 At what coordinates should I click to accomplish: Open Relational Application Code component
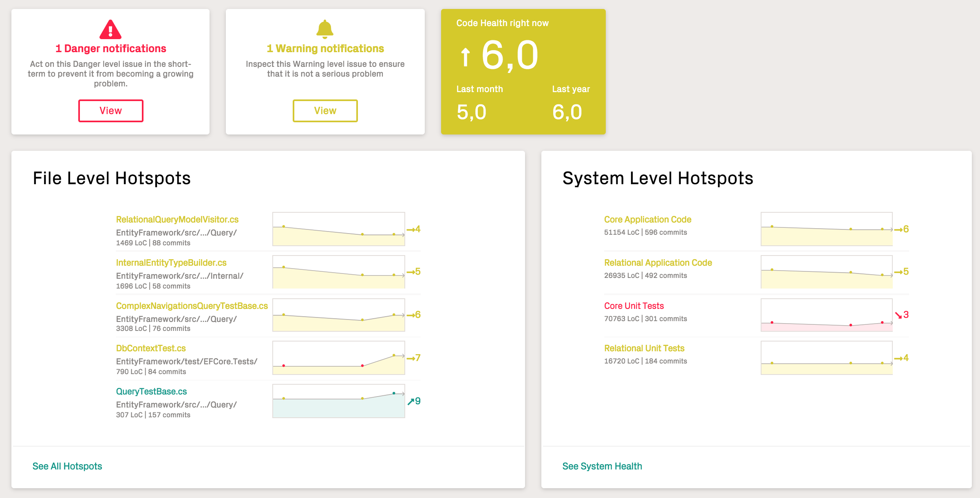658,262
